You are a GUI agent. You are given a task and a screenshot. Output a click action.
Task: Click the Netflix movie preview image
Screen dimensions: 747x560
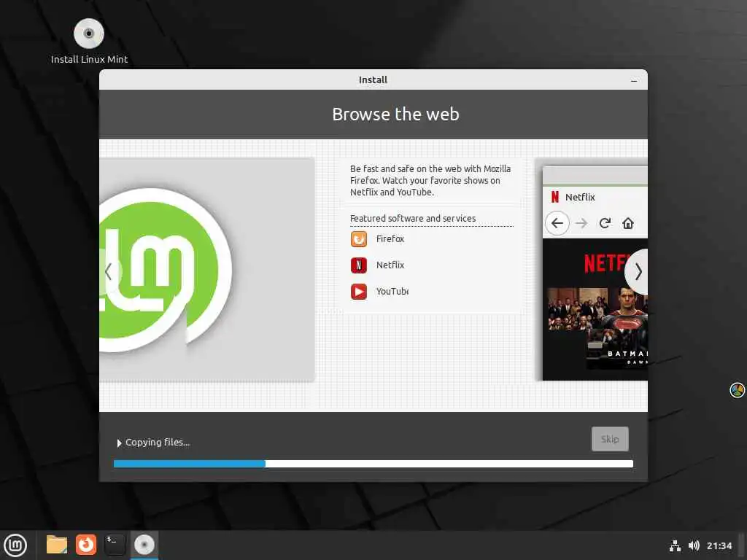tap(595, 309)
